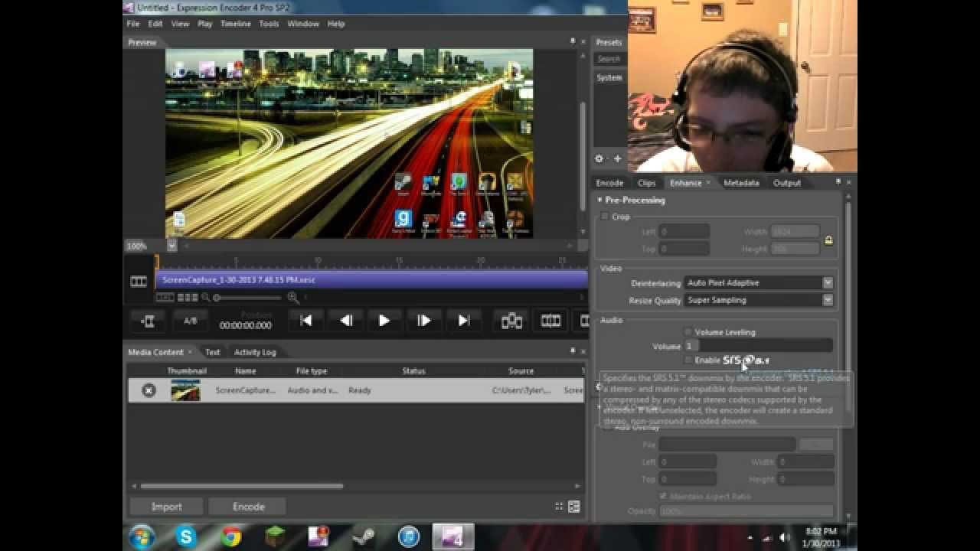Open the File menu
The width and height of the screenshot is (980, 551).
coord(133,24)
